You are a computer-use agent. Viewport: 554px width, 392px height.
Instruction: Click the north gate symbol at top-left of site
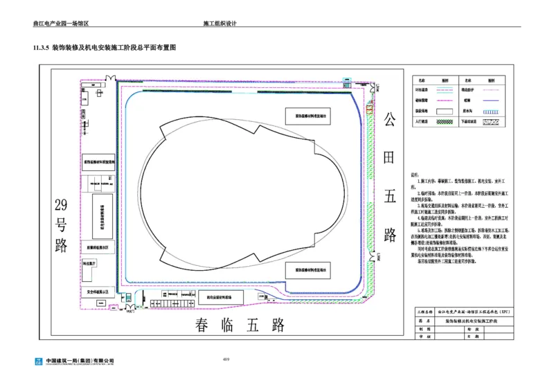[x=110, y=78]
